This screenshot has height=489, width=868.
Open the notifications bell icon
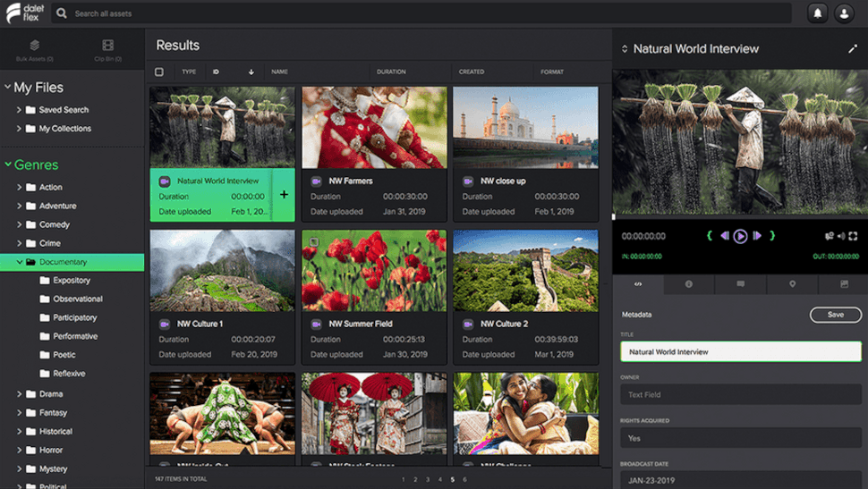coord(817,13)
